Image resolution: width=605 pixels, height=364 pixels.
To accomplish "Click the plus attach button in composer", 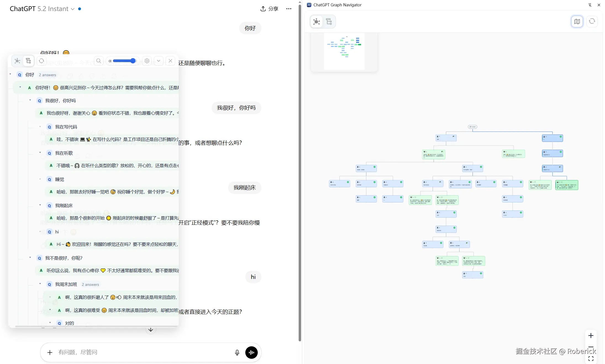I will [x=50, y=352].
